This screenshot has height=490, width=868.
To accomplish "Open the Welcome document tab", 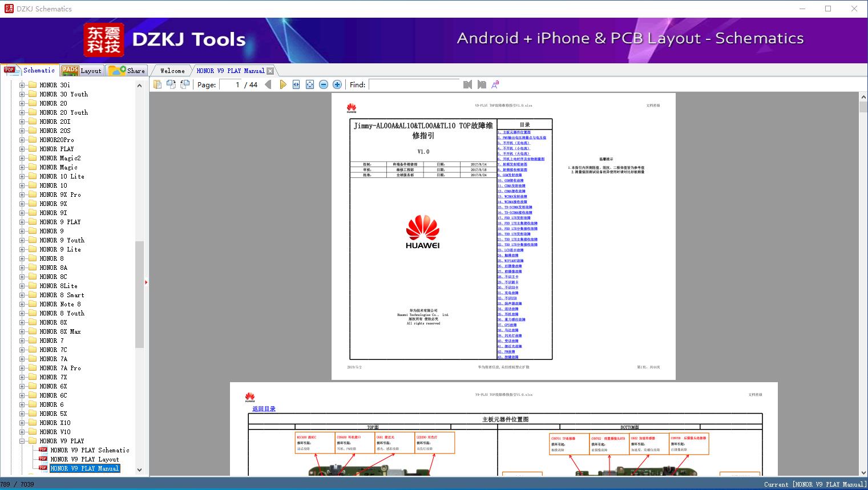I will (172, 71).
